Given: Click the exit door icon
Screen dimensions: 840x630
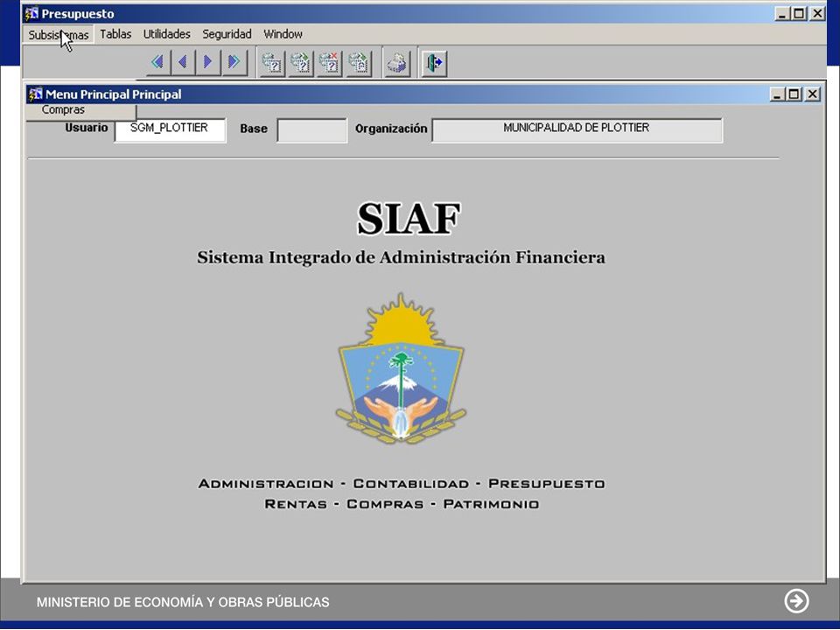Looking at the screenshot, I should coord(434,63).
